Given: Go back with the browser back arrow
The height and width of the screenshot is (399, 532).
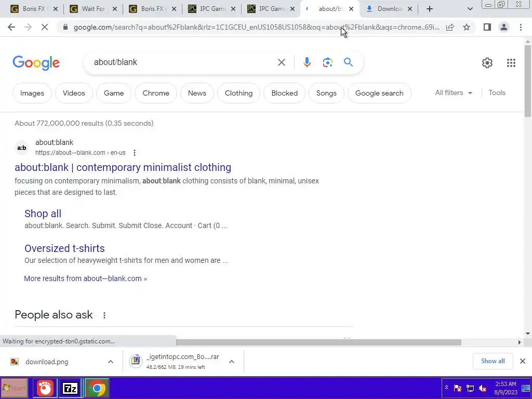Looking at the screenshot, I should [11, 27].
